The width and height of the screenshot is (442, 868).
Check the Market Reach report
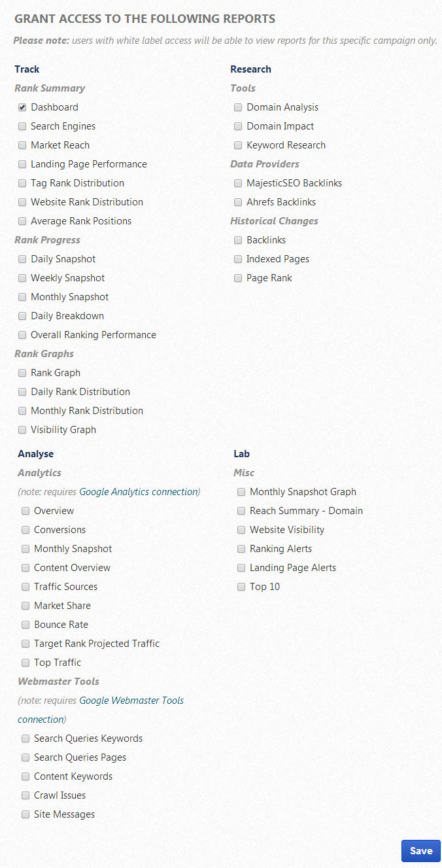pos(22,145)
